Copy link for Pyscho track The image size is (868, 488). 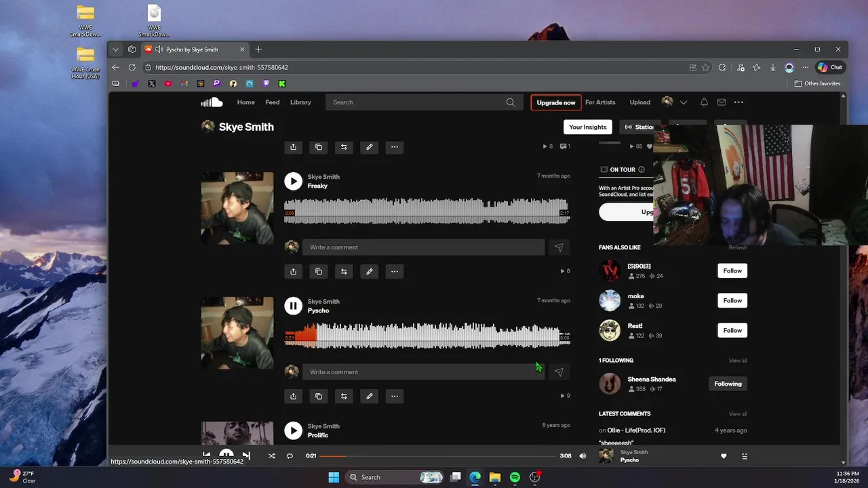pyautogui.click(x=319, y=396)
